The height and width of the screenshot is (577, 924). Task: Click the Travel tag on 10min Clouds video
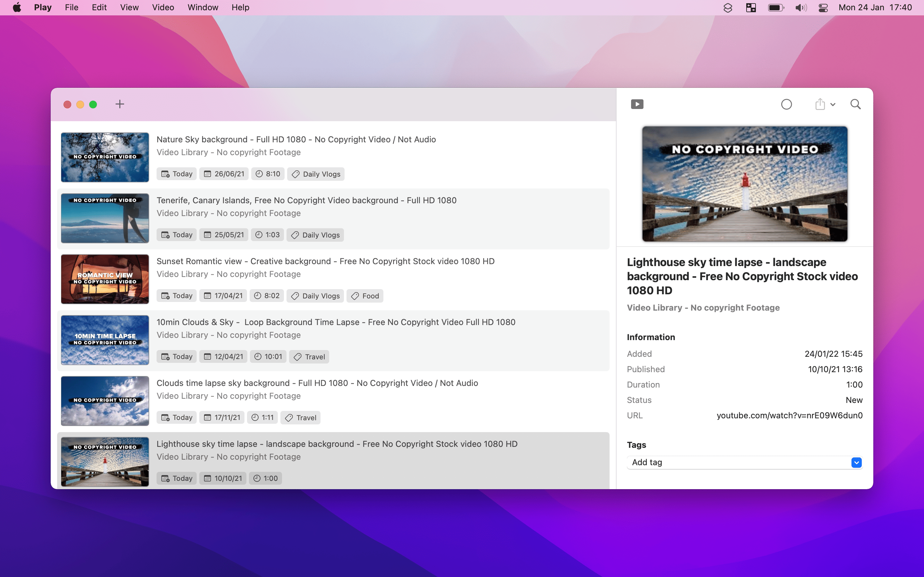309,357
